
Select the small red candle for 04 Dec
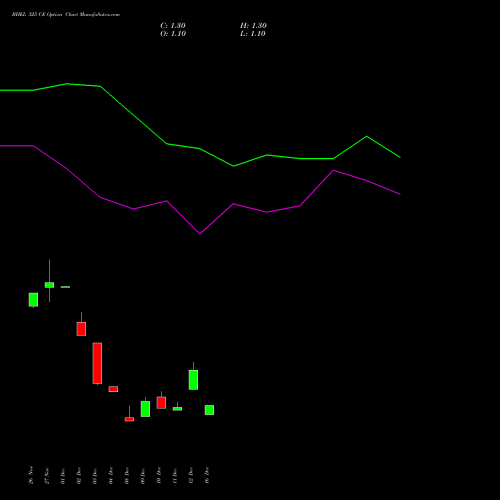pyautogui.click(x=113, y=389)
